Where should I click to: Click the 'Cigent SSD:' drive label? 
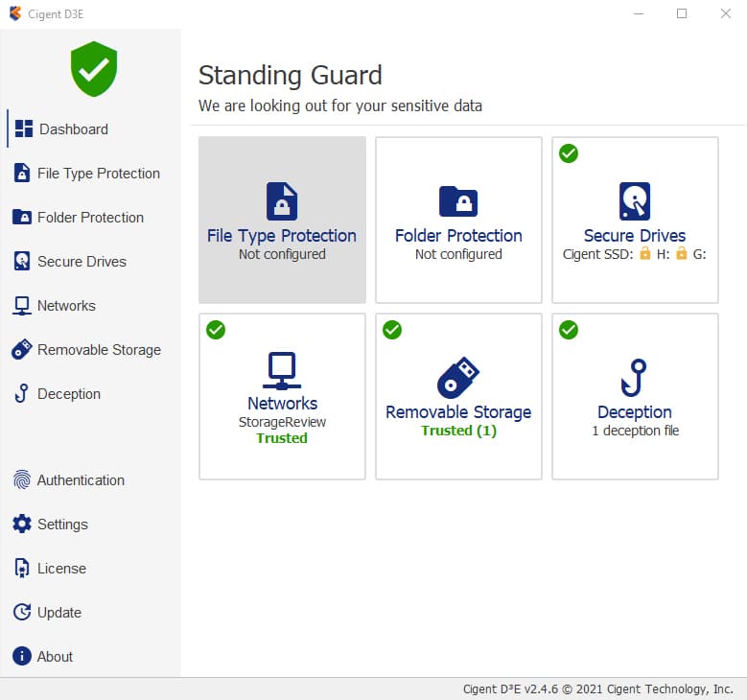[x=597, y=254]
